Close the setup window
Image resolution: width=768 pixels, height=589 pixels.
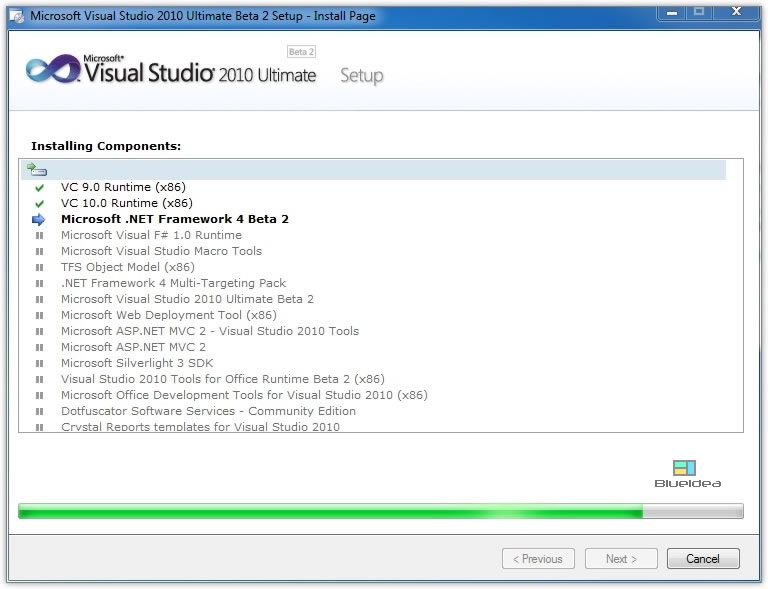point(736,12)
